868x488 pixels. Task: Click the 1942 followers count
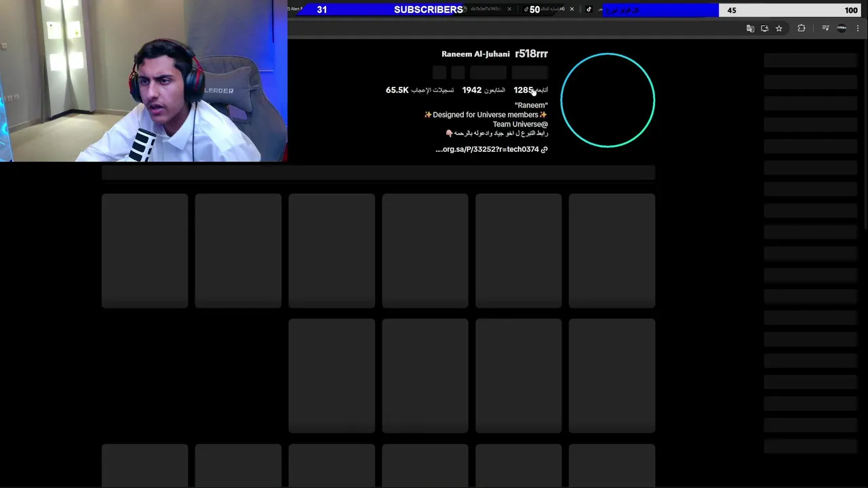click(x=471, y=90)
